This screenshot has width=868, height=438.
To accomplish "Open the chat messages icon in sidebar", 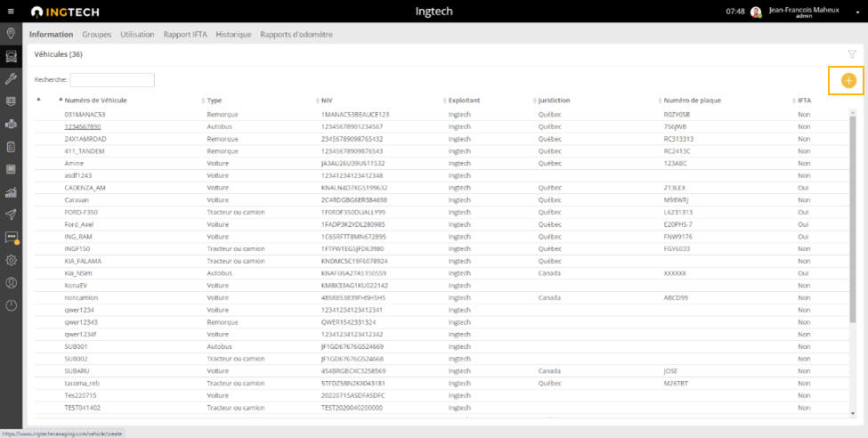I will point(11,238).
